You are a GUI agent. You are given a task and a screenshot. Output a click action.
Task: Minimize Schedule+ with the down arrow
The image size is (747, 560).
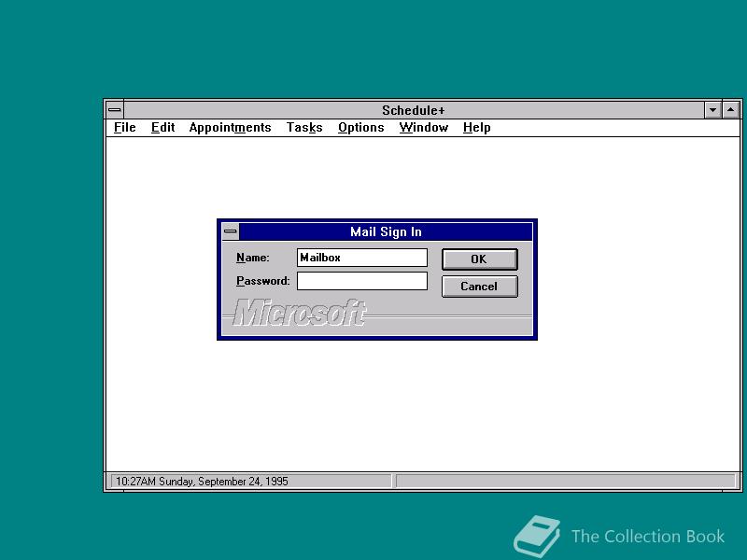coord(712,110)
